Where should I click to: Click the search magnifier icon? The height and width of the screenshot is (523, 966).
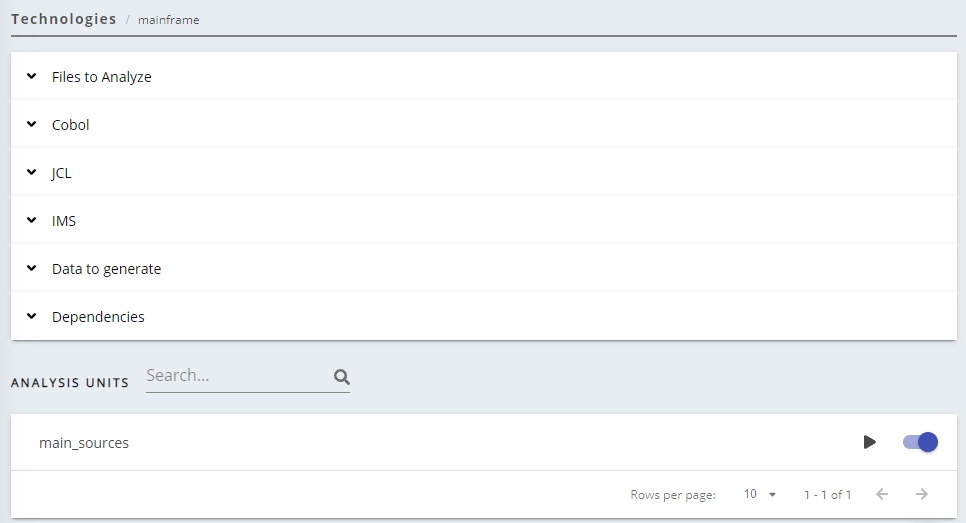click(342, 377)
